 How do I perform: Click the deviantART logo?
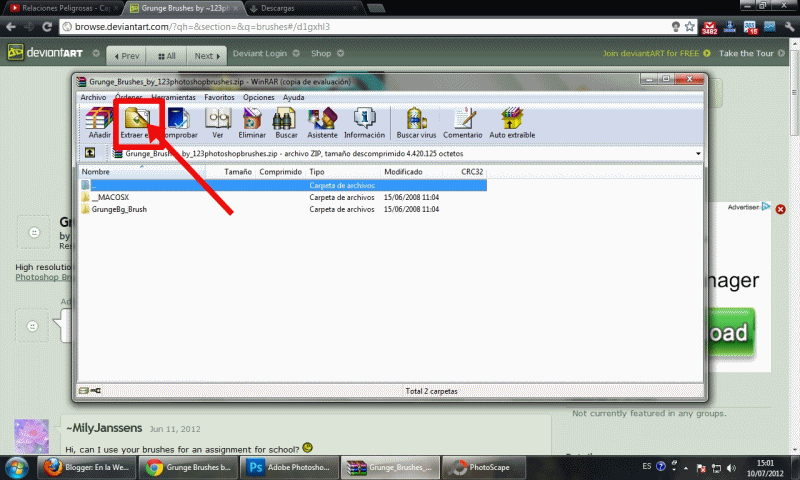coord(45,53)
